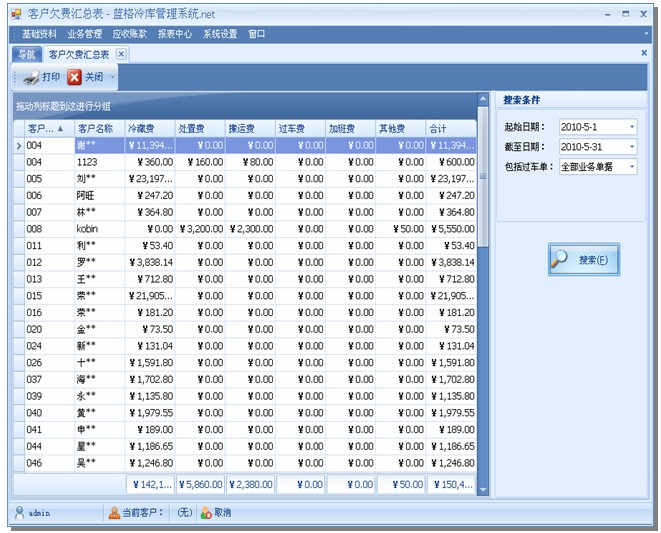
Task: Sort by the 合计 column header
Action: coord(451,128)
